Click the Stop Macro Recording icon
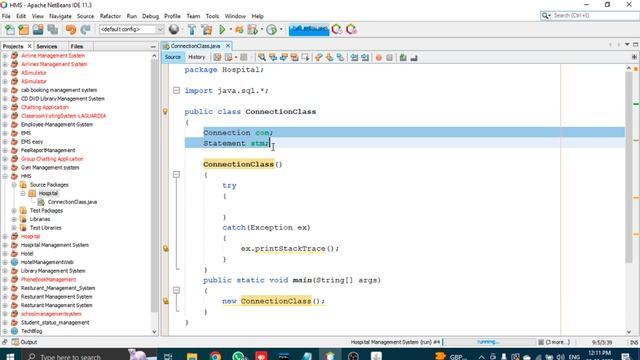The height and width of the screenshot is (360, 640). pyautogui.click(x=389, y=58)
